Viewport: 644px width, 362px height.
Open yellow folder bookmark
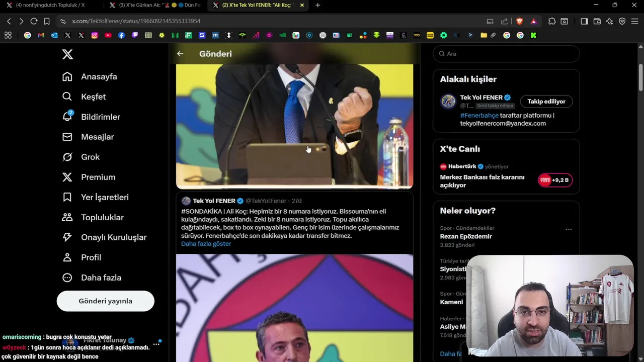coord(484,35)
